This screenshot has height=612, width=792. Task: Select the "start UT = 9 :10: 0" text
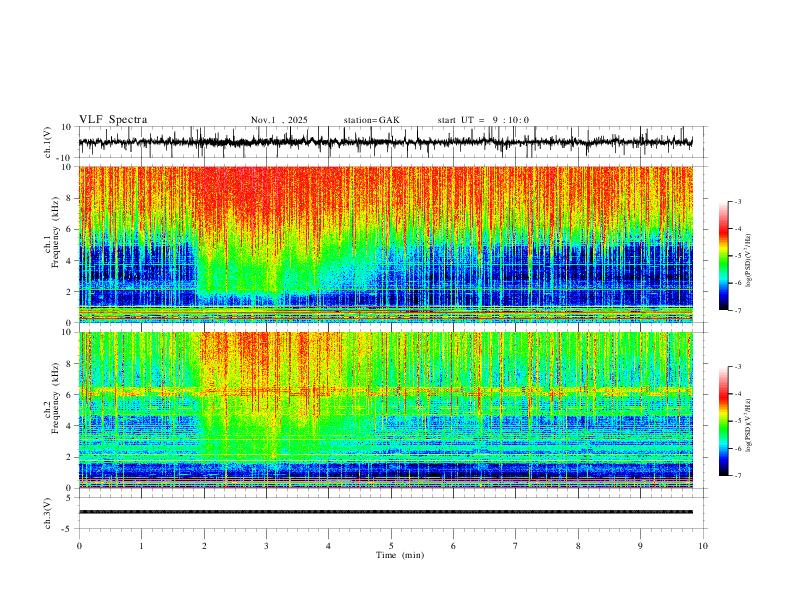pyautogui.click(x=483, y=120)
